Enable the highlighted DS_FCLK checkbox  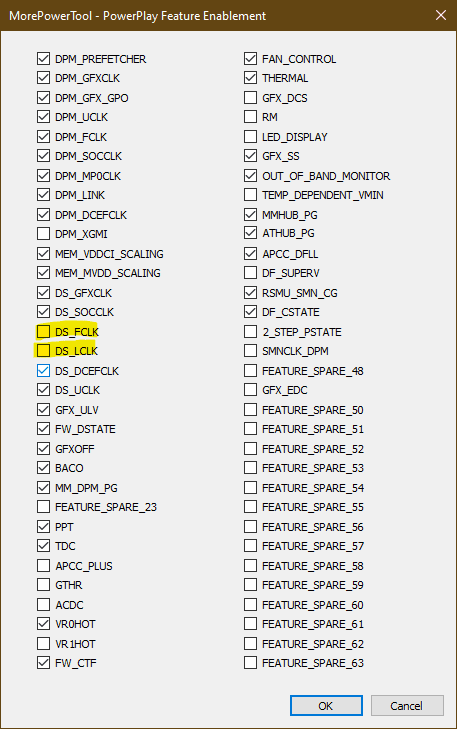pyautogui.click(x=43, y=332)
